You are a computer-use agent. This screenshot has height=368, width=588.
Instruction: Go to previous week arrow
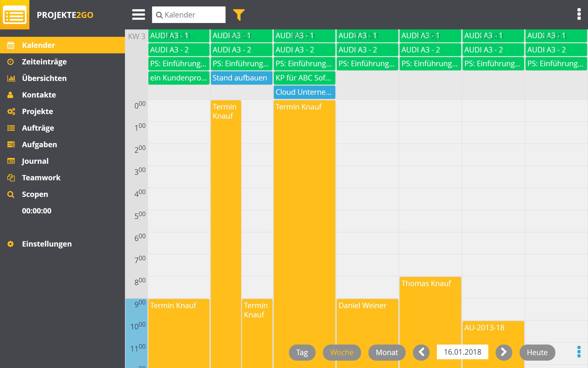coord(421,352)
